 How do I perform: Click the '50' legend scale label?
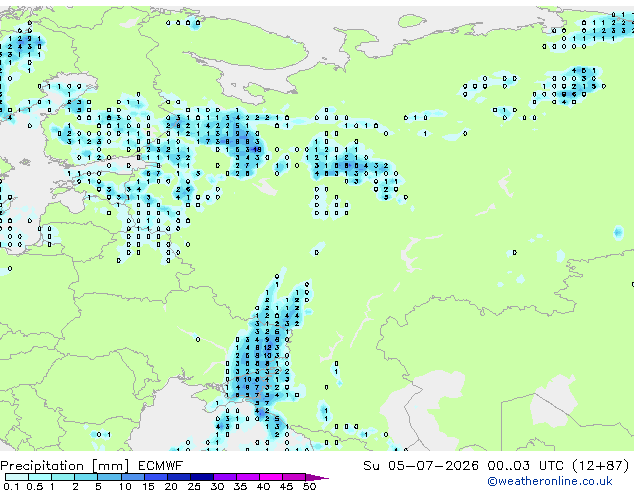click(309, 486)
